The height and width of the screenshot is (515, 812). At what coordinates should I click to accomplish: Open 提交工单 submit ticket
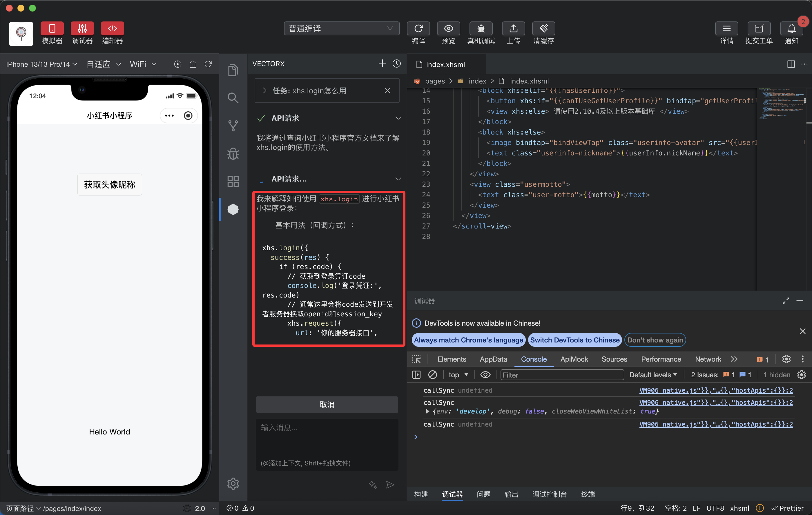(x=759, y=29)
